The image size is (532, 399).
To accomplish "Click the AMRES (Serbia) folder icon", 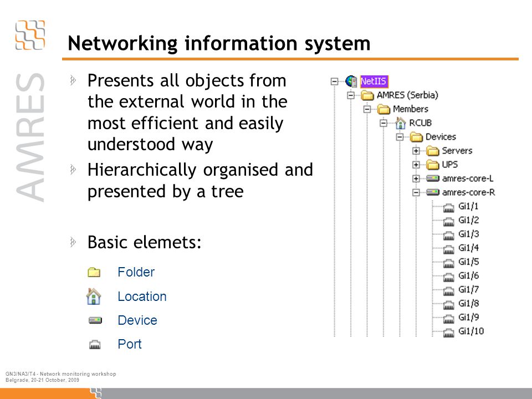I will (x=367, y=95).
